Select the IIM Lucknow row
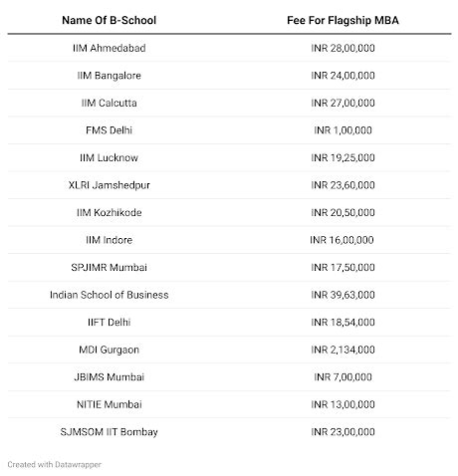The height and width of the screenshot is (476, 458). tap(229, 157)
